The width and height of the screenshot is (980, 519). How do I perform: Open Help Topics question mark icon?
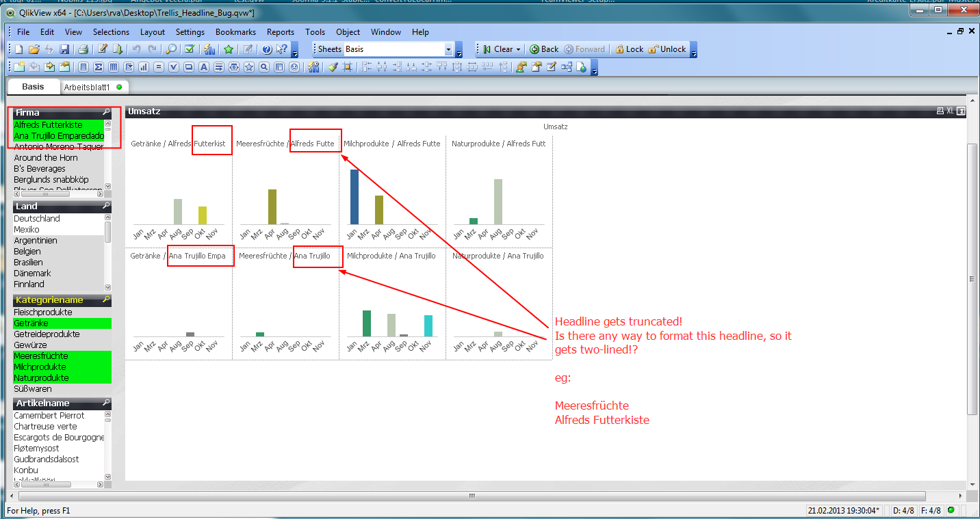coord(266,49)
